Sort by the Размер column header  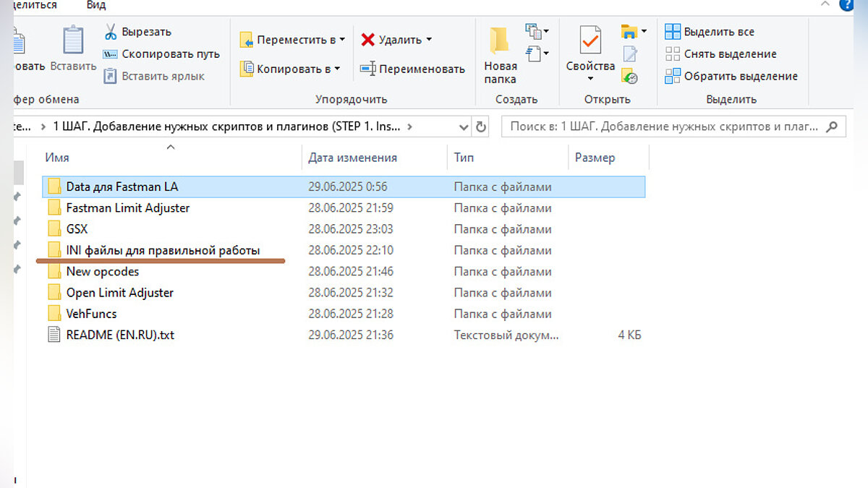[x=595, y=158]
